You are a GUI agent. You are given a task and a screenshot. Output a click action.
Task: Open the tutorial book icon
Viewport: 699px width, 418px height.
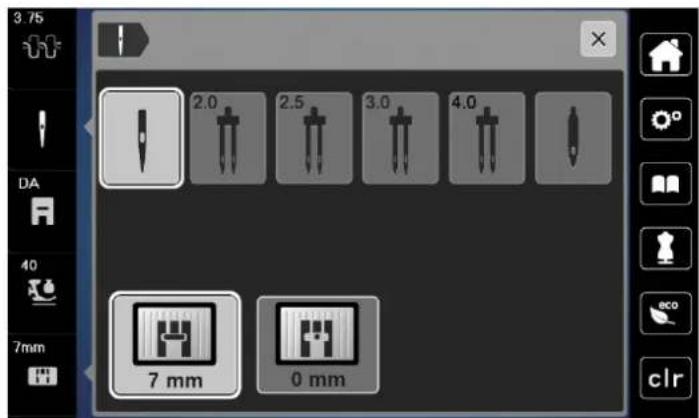(666, 184)
